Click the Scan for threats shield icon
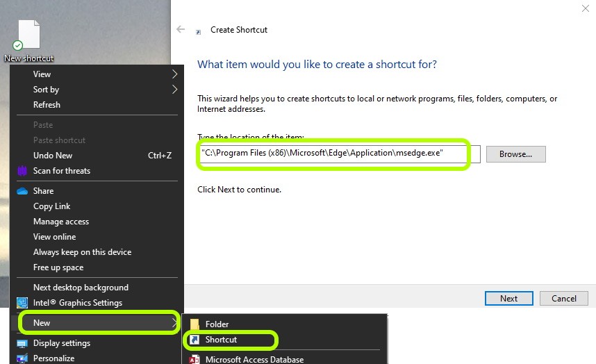Viewport: 596px width, 364px height. (x=22, y=171)
